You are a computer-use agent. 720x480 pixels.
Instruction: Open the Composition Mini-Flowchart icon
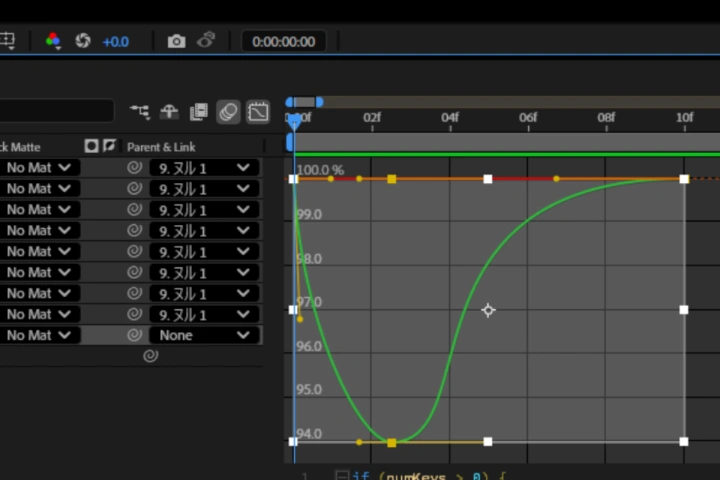(x=140, y=112)
